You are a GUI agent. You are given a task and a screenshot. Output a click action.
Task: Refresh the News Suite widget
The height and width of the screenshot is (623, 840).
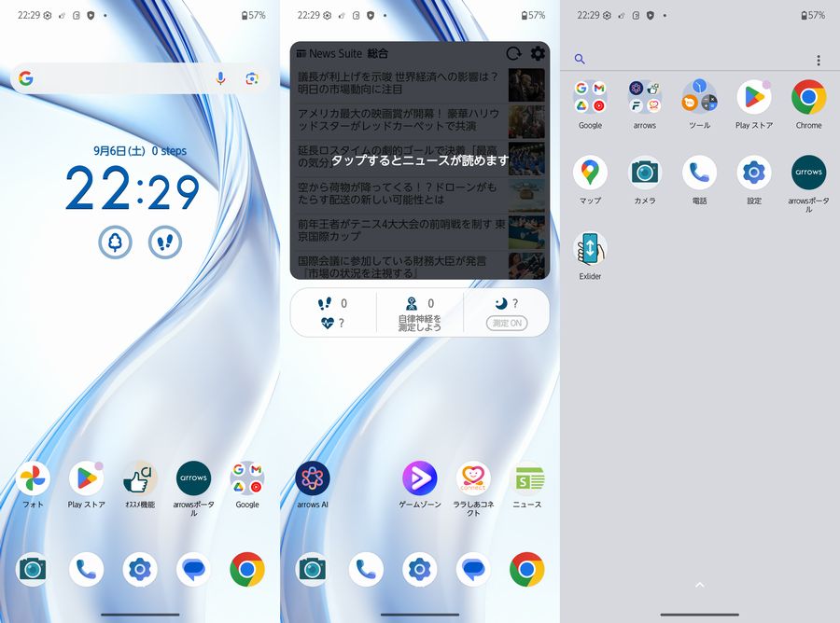click(513, 54)
